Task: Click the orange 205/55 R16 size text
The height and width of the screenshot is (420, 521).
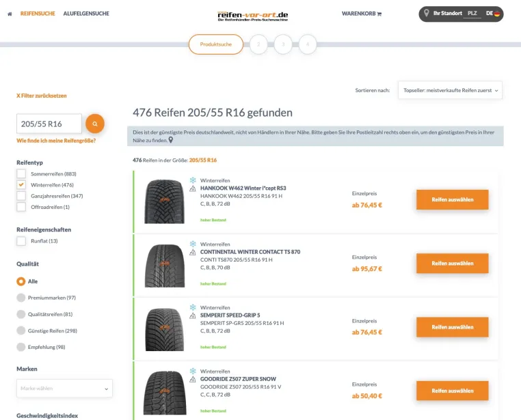Action: point(203,160)
